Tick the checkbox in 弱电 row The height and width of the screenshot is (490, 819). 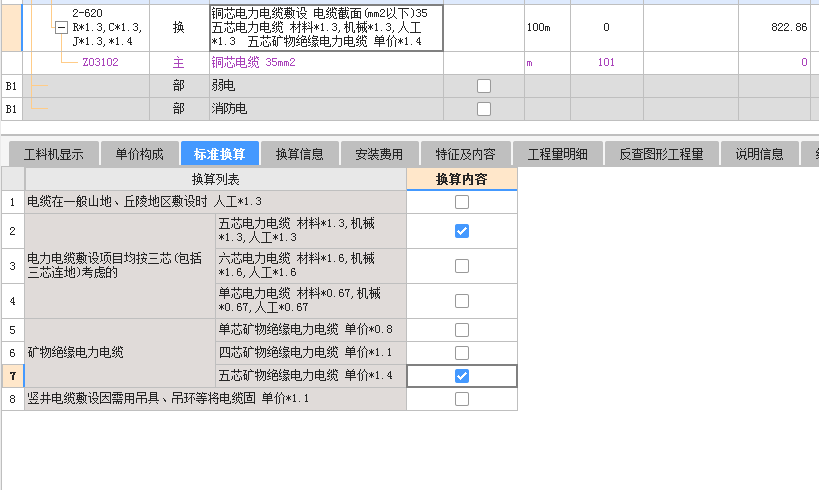[484, 86]
